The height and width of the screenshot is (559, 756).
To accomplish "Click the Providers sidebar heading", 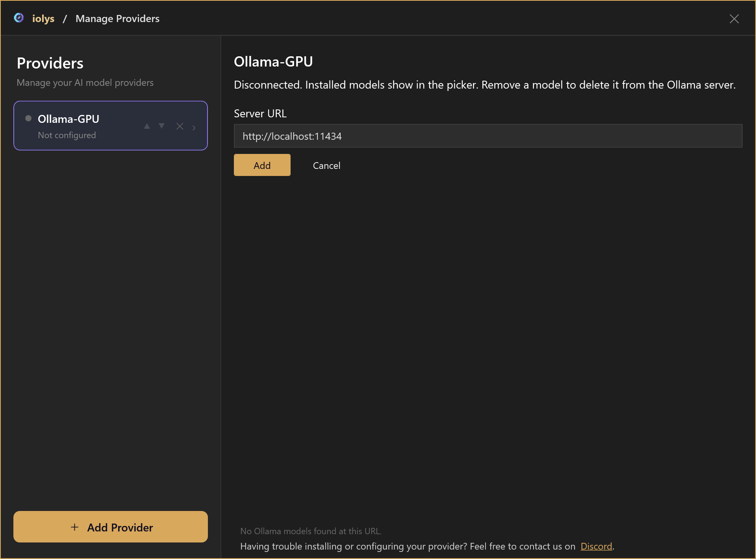I will (50, 63).
